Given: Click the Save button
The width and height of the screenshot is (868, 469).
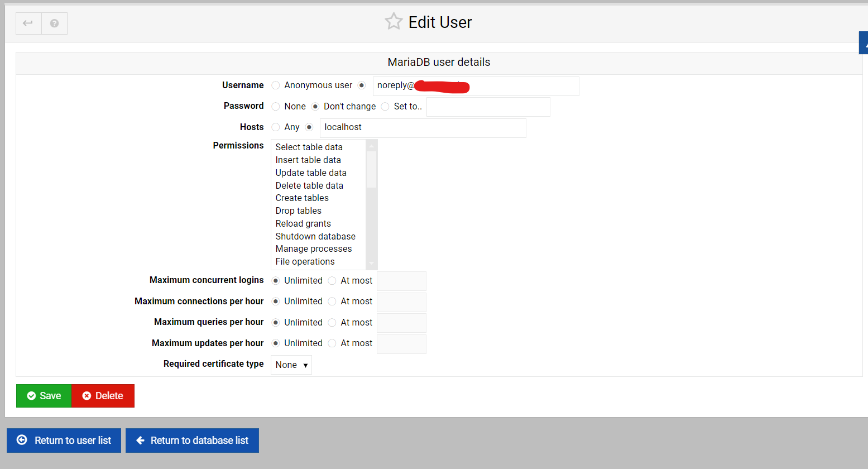Looking at the screenshot, I should click(x=44, y=396).
